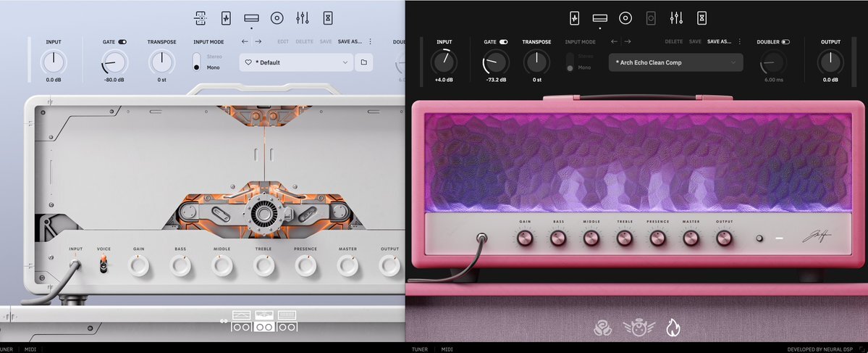
Task: Click the PRESENCE knob on white amp
Action: coord(306,266)
